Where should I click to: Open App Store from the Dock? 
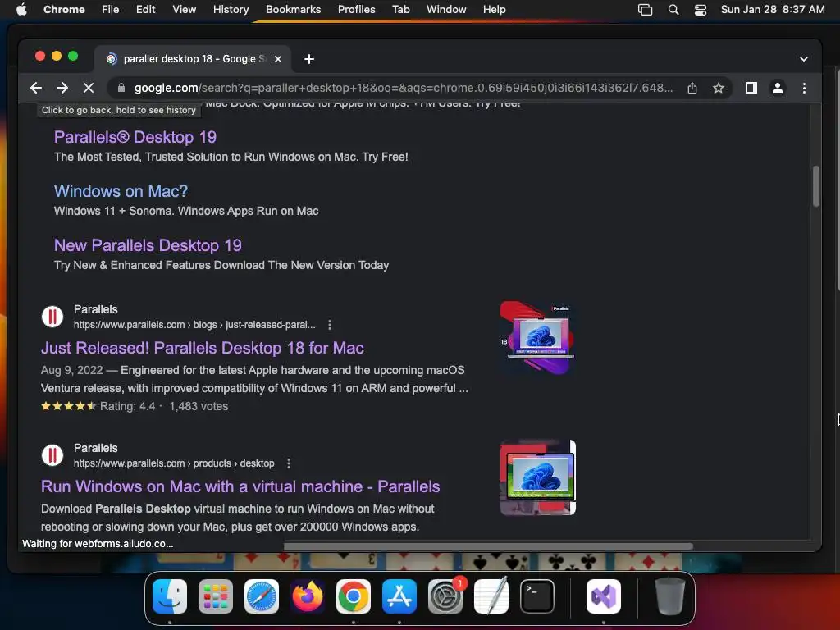(399, 596)
